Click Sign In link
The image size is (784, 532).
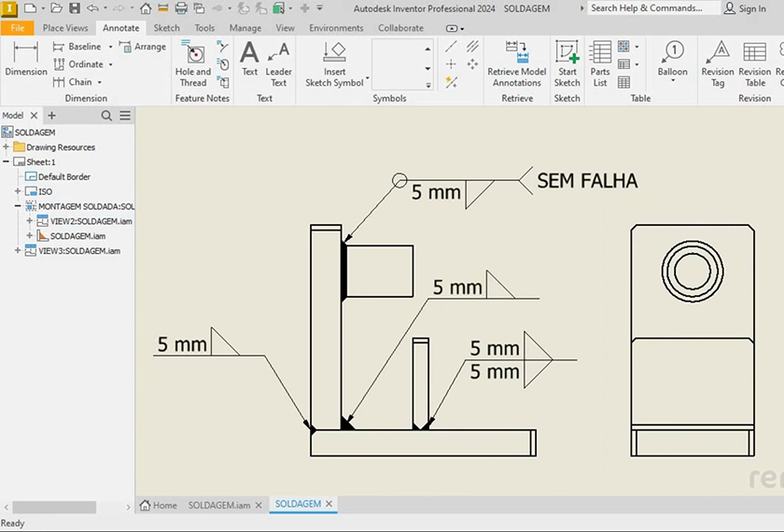751,8
